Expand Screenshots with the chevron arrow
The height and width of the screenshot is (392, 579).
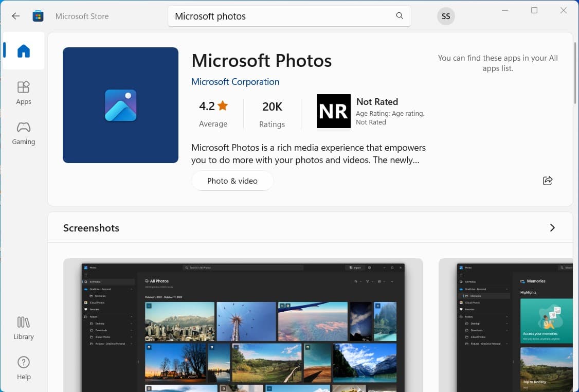[x=552, y=228]
